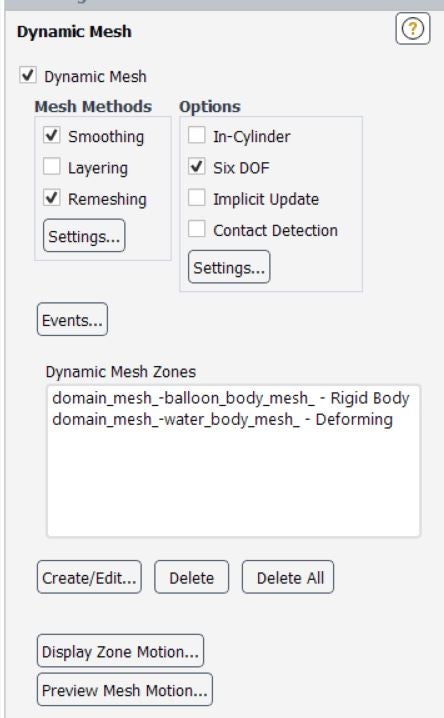Click the Delete All button
Viewport: 444px width, 718px height.
(288, 577)
